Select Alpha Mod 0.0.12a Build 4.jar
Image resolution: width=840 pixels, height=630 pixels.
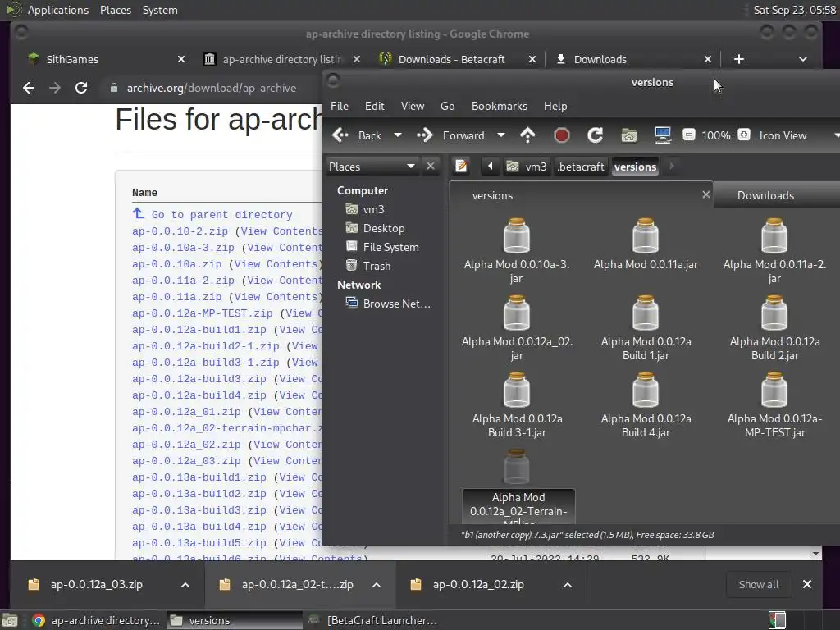click(x=646, y=405)
